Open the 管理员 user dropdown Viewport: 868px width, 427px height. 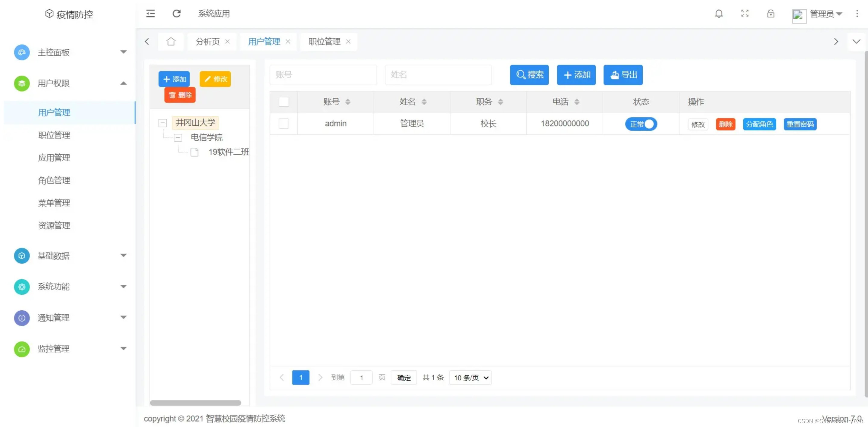826,14
